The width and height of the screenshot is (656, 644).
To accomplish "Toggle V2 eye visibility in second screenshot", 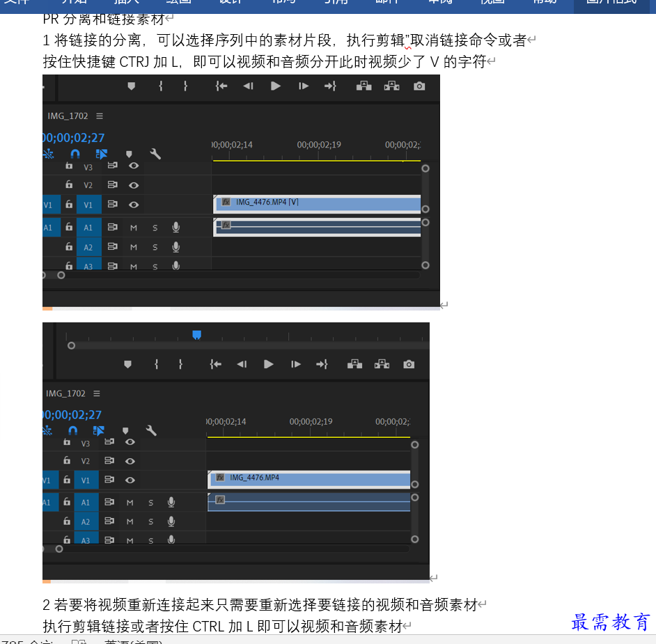I will (130, 462).
